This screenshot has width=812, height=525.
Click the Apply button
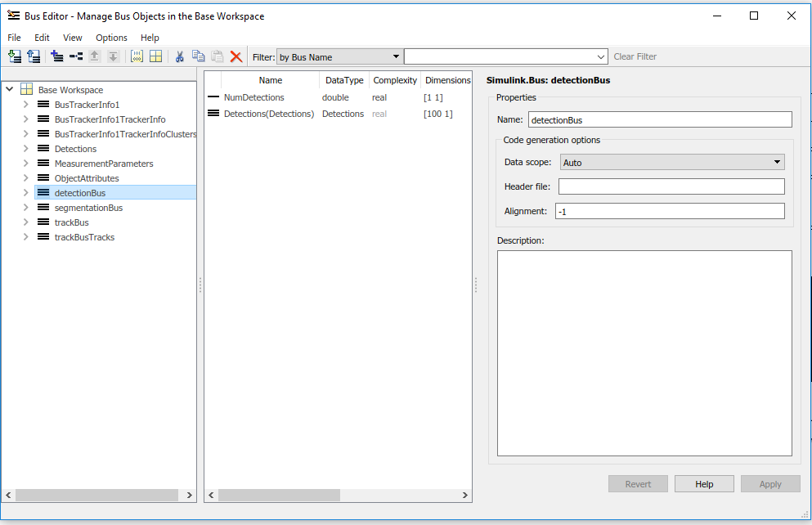coord(770,483)
